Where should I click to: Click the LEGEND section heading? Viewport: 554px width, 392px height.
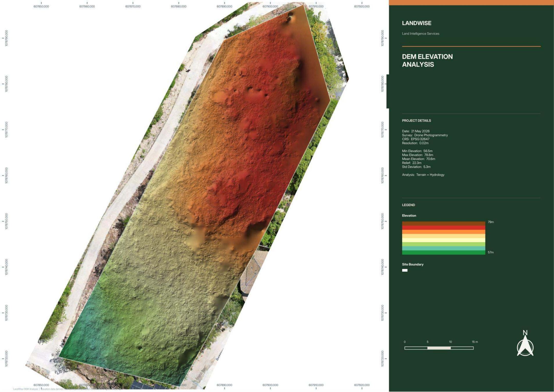pos(408,205)
